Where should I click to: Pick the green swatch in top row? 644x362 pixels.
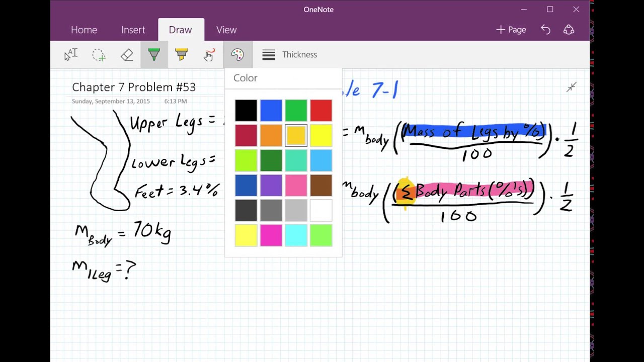(x=296, y=111)
